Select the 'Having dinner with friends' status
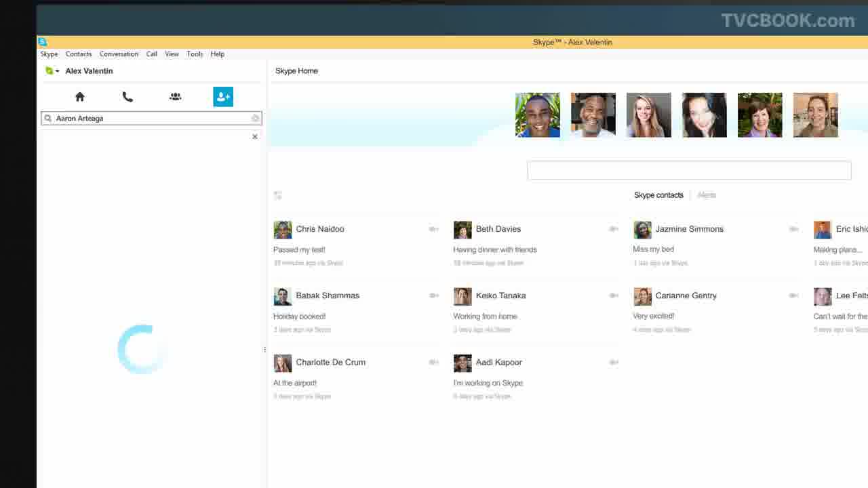The width and height of the screenshot is (868, 488). 495,249
